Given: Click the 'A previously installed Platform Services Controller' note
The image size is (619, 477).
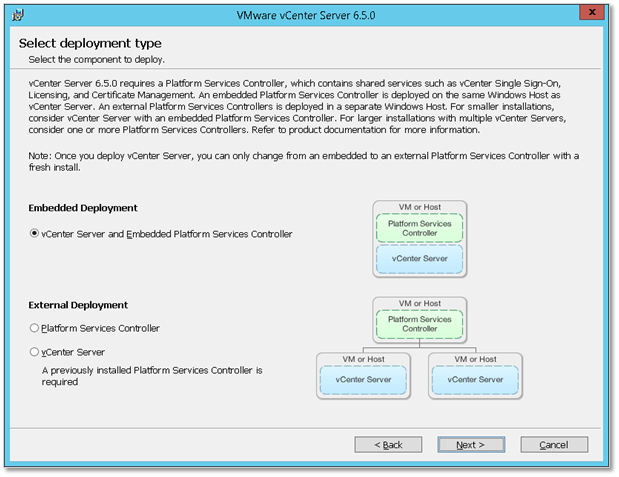Looking at the screenshot, I should pyautogui.click(x=152, y=376).
